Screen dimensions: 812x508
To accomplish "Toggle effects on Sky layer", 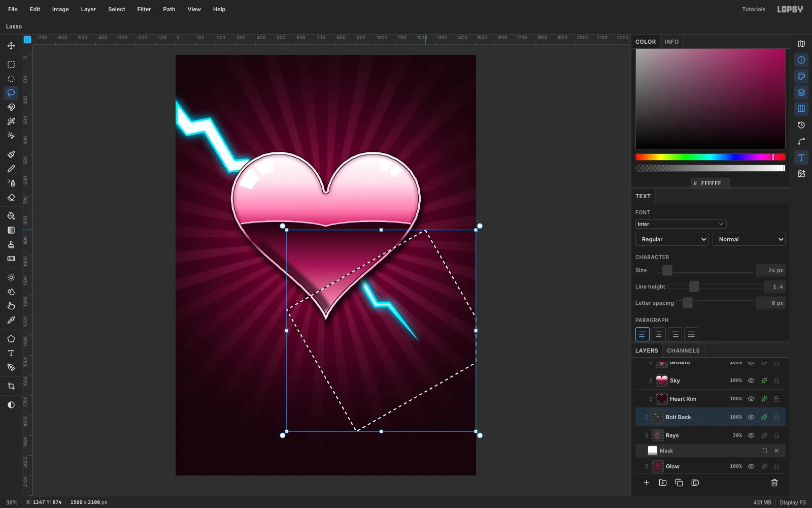I will [x=764, y=380].
